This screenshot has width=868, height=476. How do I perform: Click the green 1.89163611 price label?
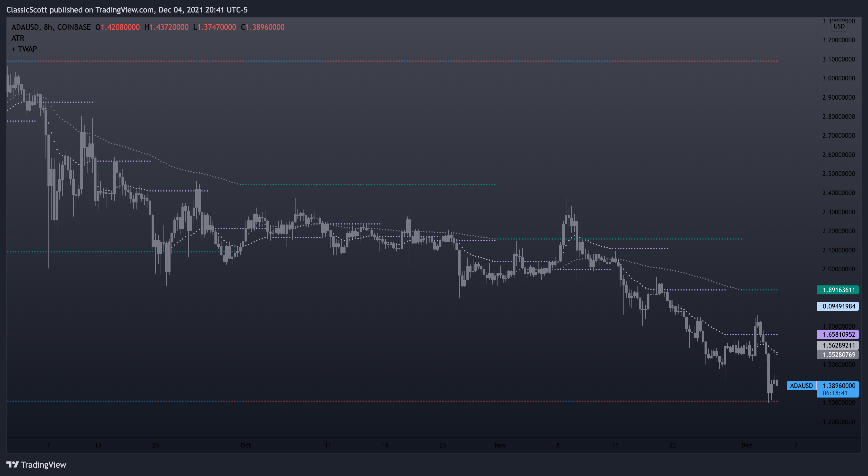[838, 290]
